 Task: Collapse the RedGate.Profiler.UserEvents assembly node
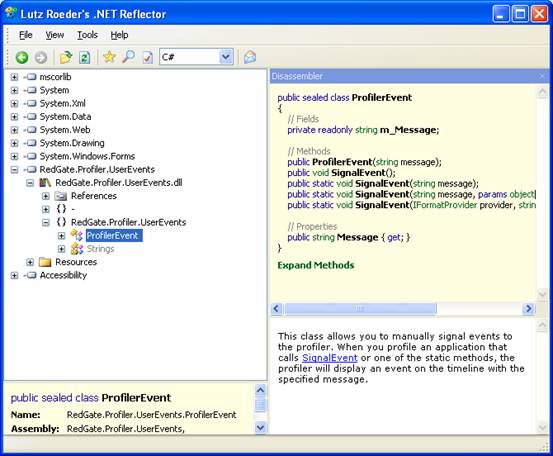click(14, 170)
